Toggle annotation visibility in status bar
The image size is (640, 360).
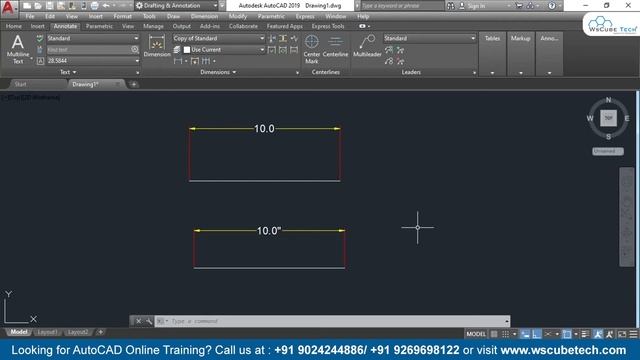[598, 334]
